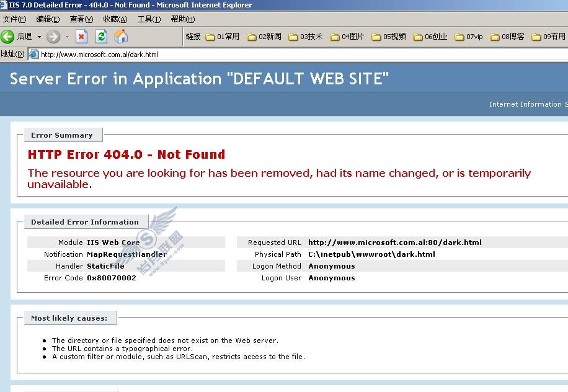This screenshot has height=392, width=568.
Task: Click the cause mentioning URLScan filter
Action: pos(178,357)
